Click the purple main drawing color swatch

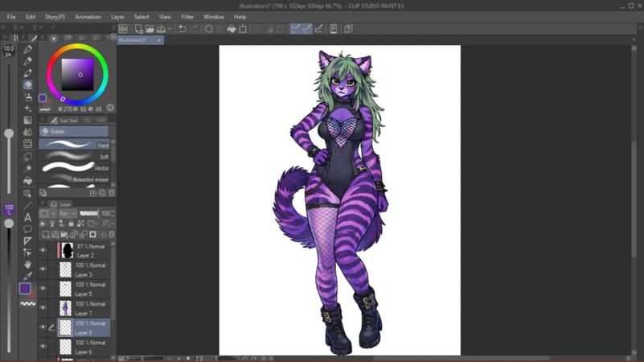[x=25, y=289]
